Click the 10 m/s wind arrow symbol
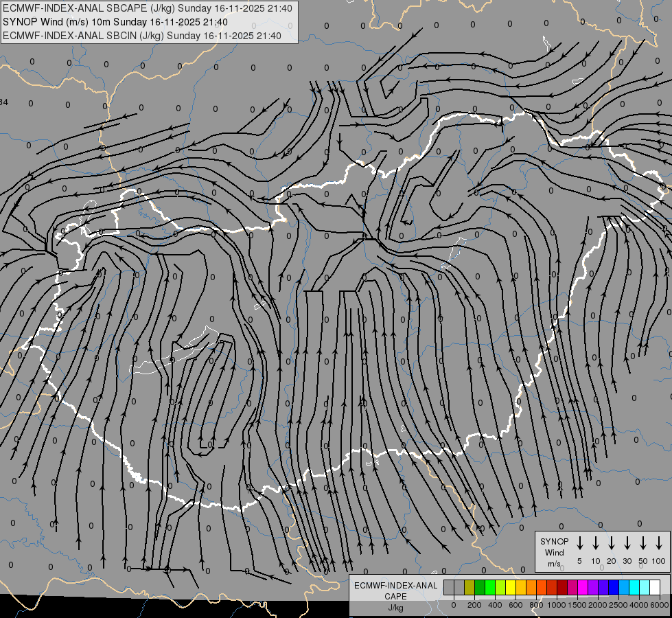672x618 pixels. (596, 543)
